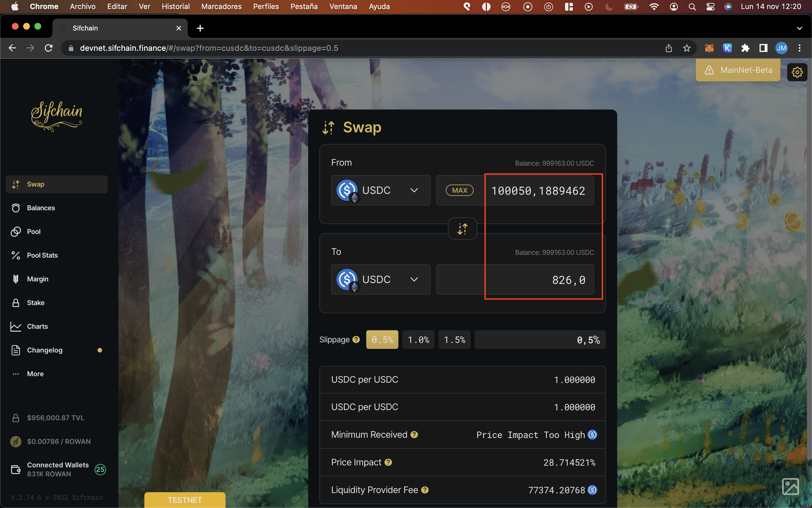Open a new browser tab

200,28
